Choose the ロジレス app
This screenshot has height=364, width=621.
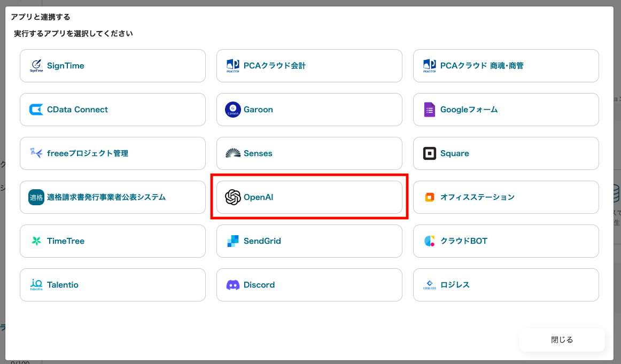506,285
